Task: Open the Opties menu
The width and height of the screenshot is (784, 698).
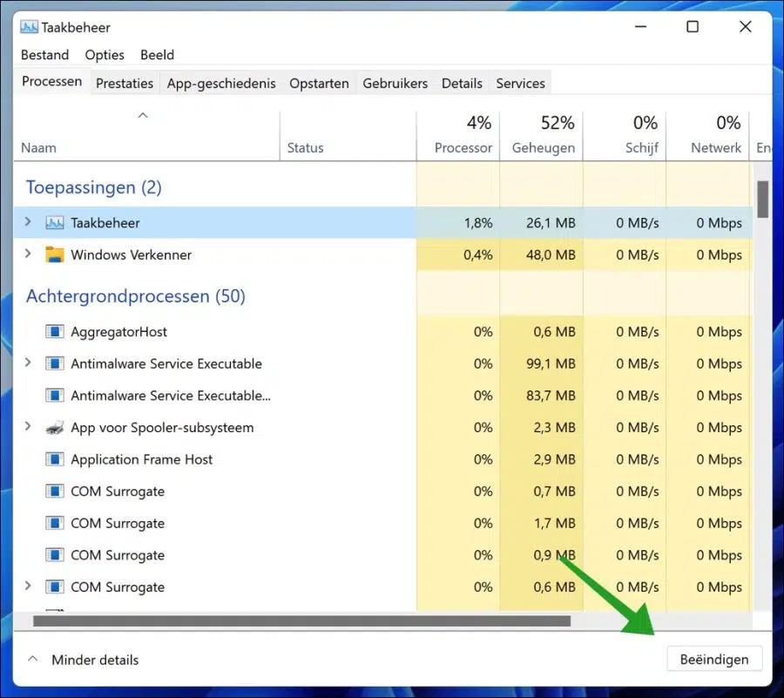Action: [105, 55]
